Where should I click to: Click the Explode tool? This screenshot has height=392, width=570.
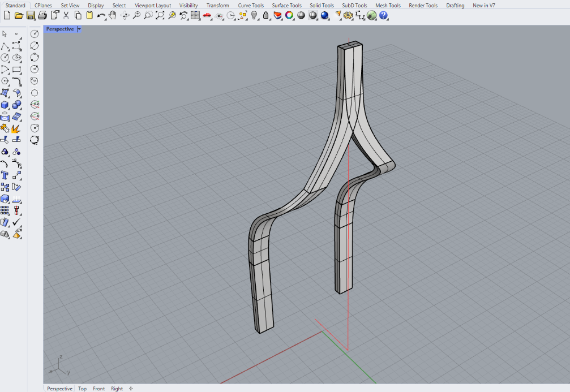pyautogui.click(x=16, y=128)
